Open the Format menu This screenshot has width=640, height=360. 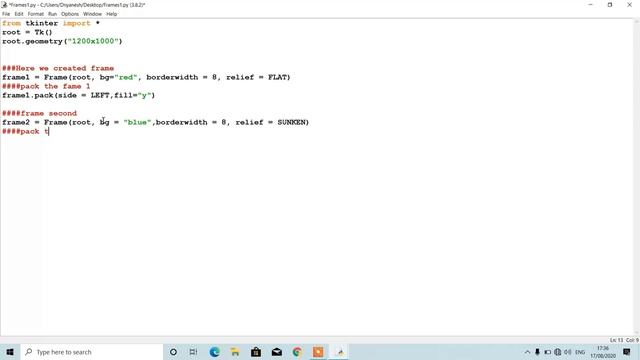point(36,14)
